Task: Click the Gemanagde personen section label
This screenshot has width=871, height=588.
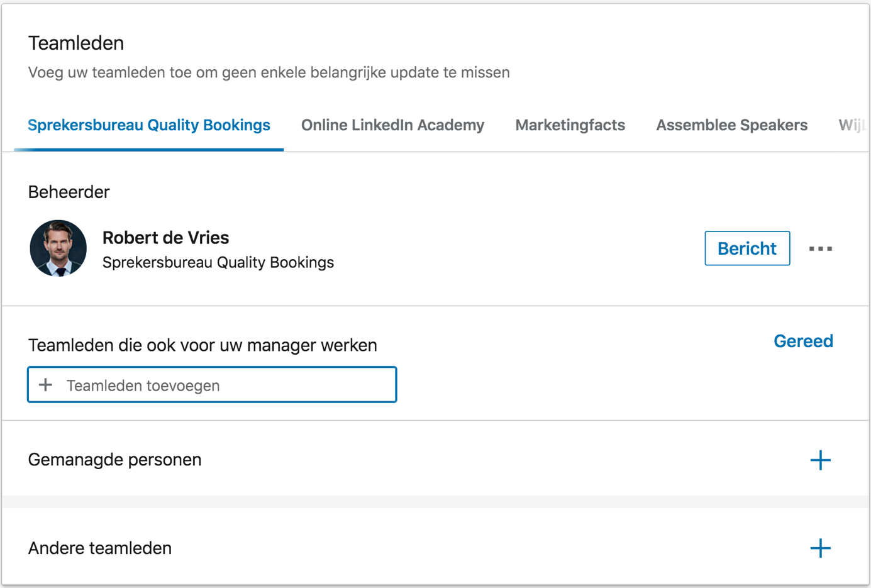Action: point(114,460)
